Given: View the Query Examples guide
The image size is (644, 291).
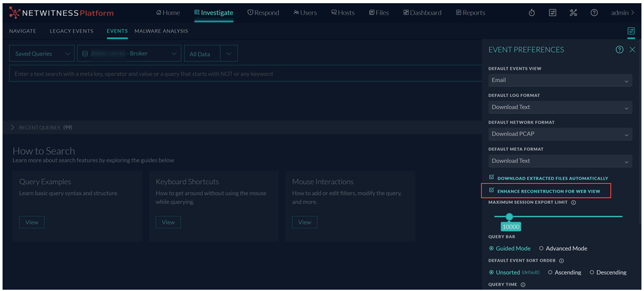Looking at the screenshot, I should click(x=31, y=223).
